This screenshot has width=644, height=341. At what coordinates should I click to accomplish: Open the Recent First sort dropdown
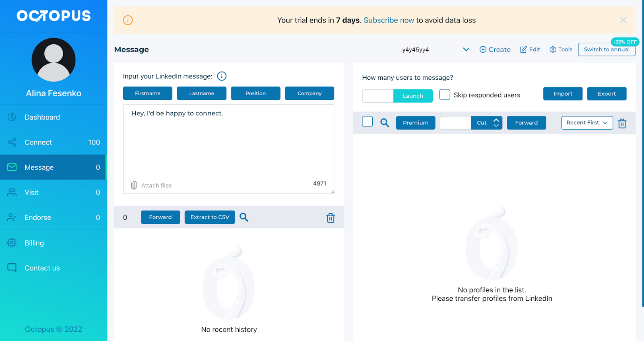[x=587, y=123]
